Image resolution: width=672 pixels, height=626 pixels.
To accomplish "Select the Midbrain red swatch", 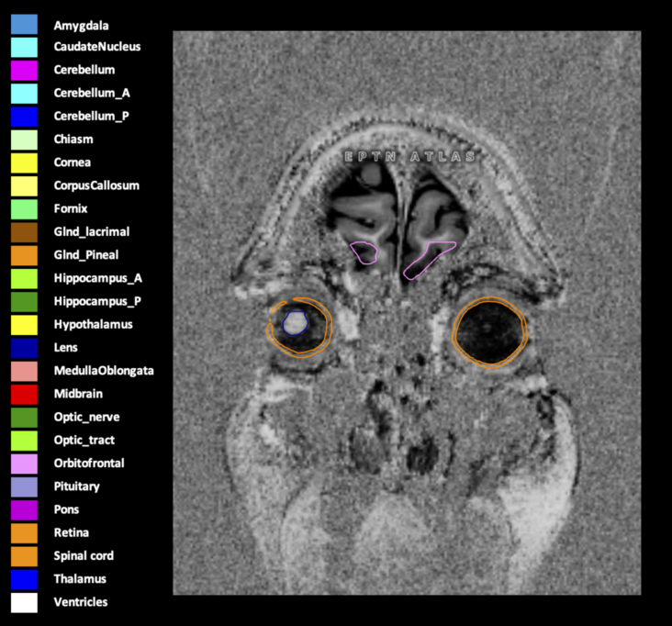I will point(24,394).
